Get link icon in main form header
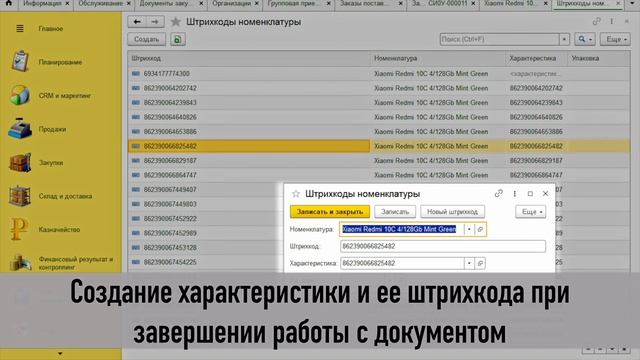This screenshot has height=360, width=640. click(x=596, y=22)
